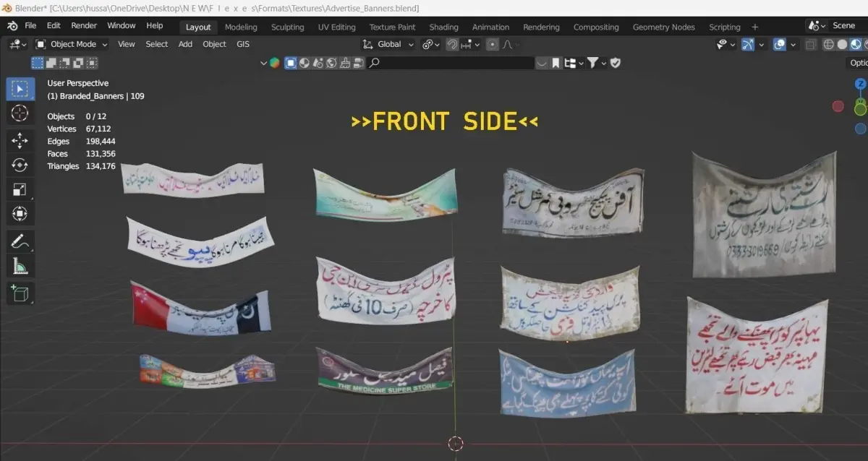Switch to the Scripting workspace tab
This screenshot has width=868, height=461.
724,27
